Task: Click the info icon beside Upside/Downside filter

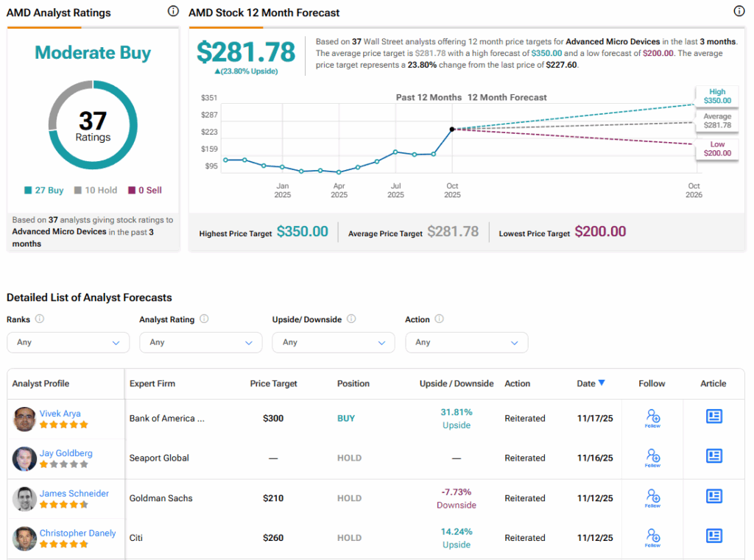Action: coord(351,319)
